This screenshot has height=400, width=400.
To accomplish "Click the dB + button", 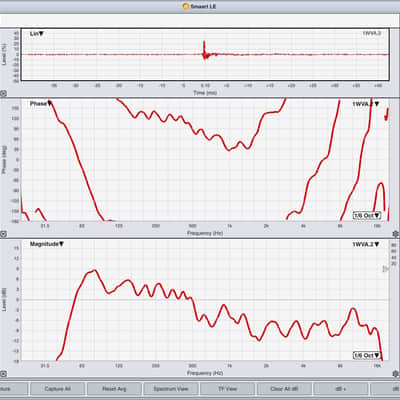I will pyautogui.click(x=341, y=389).
